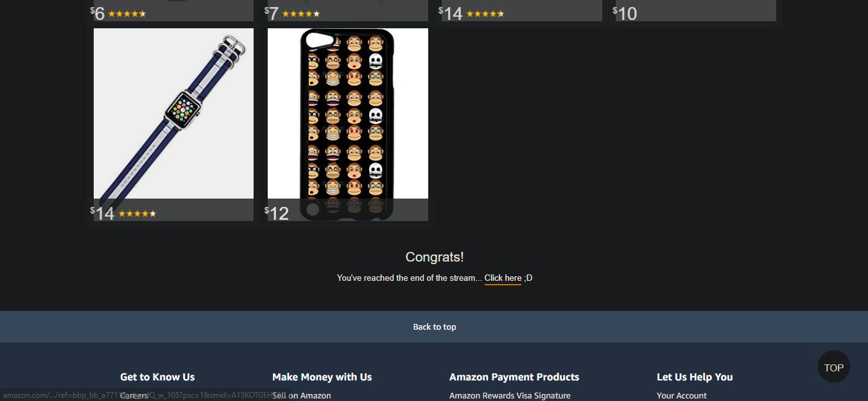Click the Amazon Payment Products heading
The width and height of the screenshot is (868, 401).
(514, 377)
